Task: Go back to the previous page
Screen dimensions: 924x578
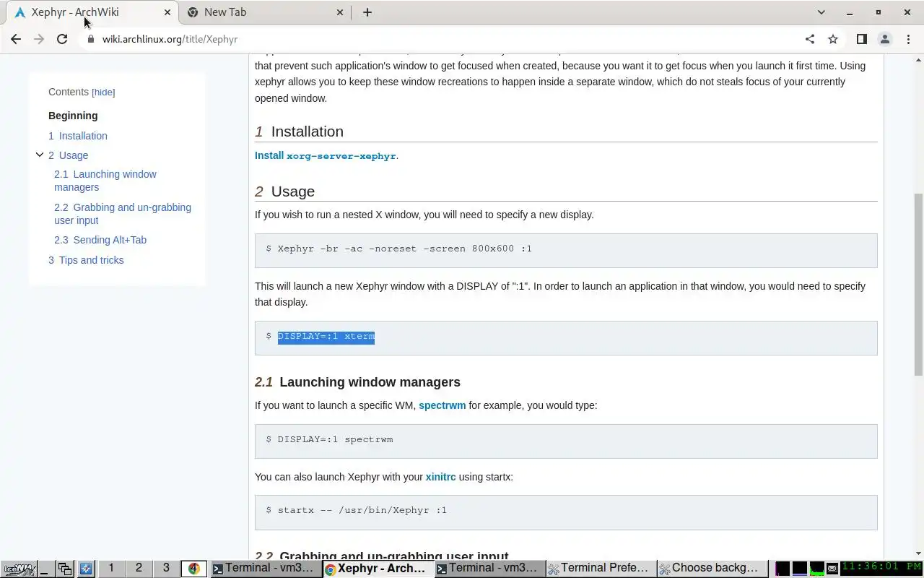Action: [x=16, y=39]
